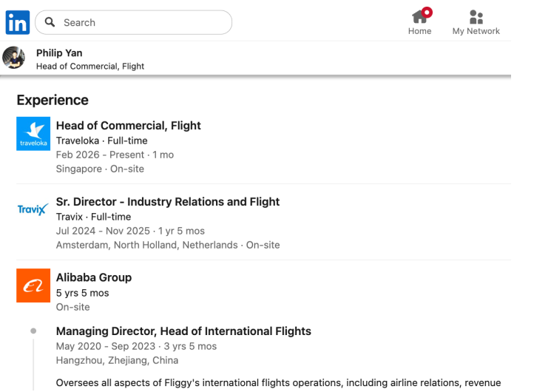Open the Home feed icon
Image resolution: width=534 pixels, height=392 pixels.
pos(419,16)
